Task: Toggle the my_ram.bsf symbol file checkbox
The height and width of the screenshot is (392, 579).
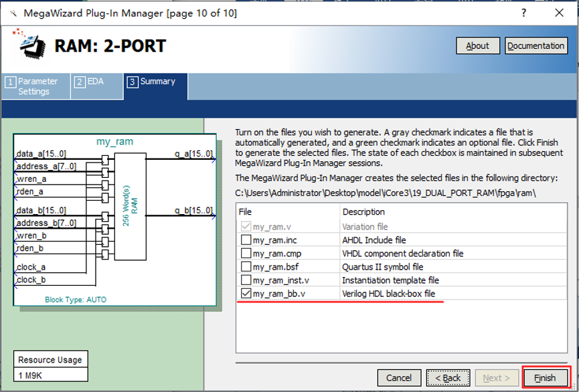Action: pyautogui.click(x=246, y=267)
